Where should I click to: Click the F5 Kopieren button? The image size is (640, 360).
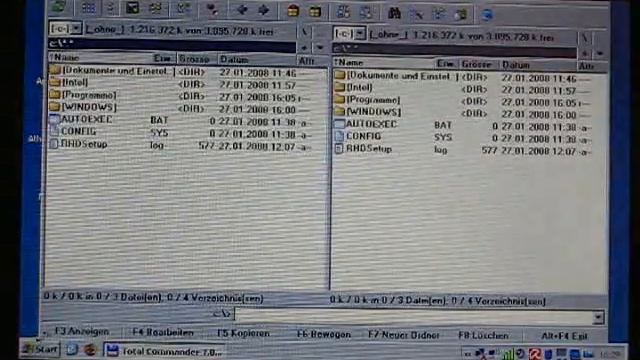pyautogui.click(x=243, y=333)
